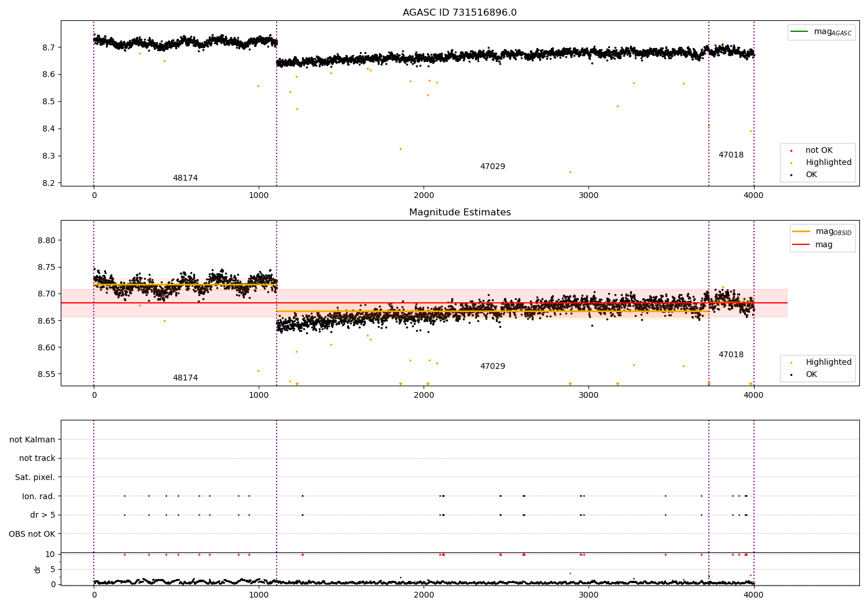The height and width of the screenshot is (608, 868).
Task: Click the 2000 x-axis tick on top plot
Action: coord(424,196)
